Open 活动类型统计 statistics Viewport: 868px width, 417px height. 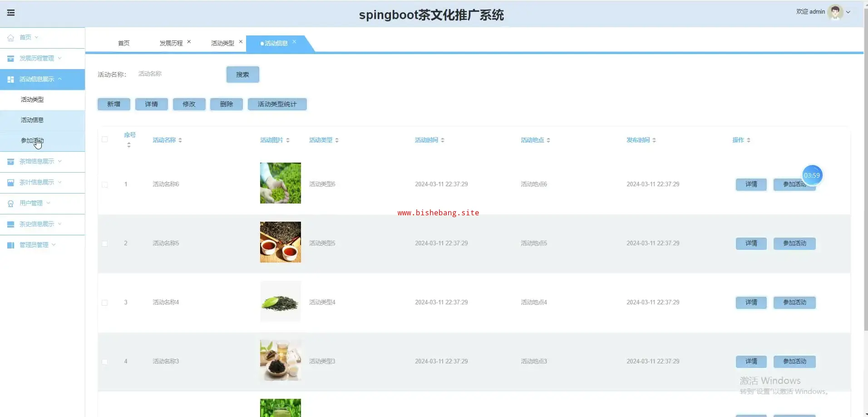277,104
